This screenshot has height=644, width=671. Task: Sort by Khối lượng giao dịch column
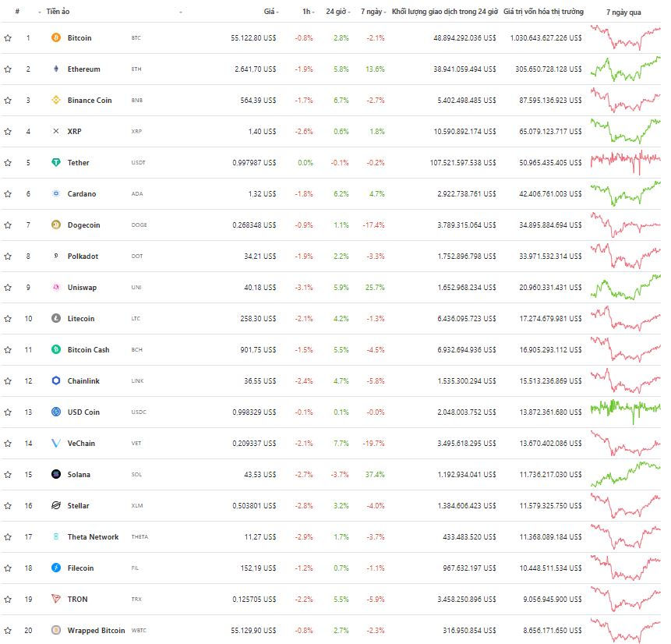pyautogui.click(x=445, y=12)
